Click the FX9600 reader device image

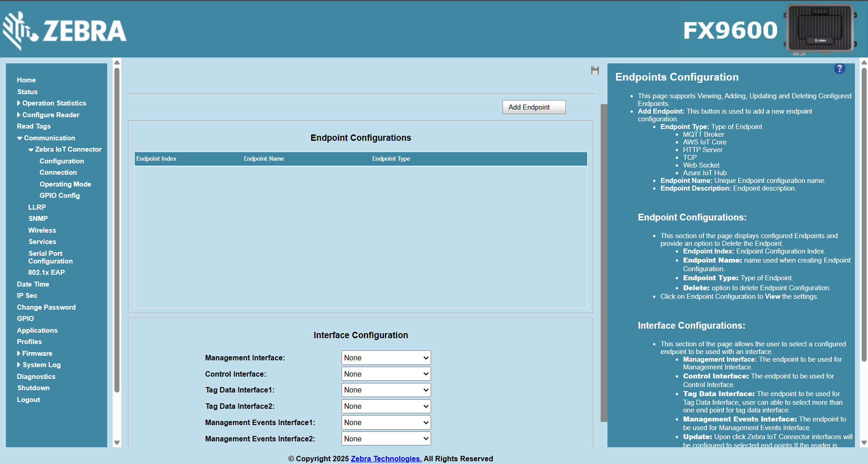[820, 29]
